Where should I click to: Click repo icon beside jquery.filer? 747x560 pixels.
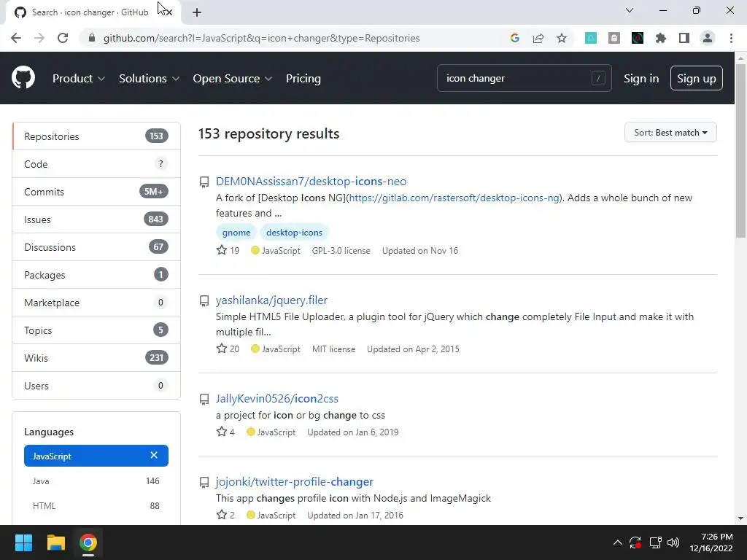(x=204, y=301)
